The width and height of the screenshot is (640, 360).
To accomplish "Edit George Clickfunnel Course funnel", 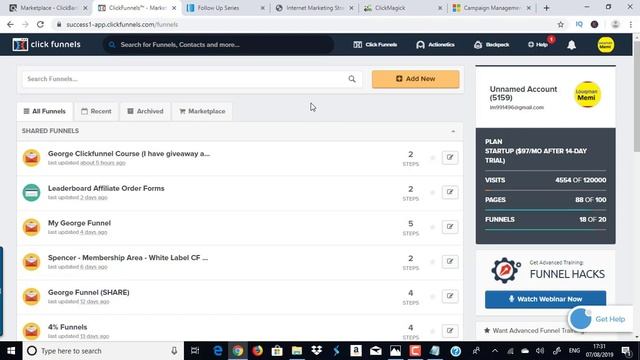I will (450, 158).
